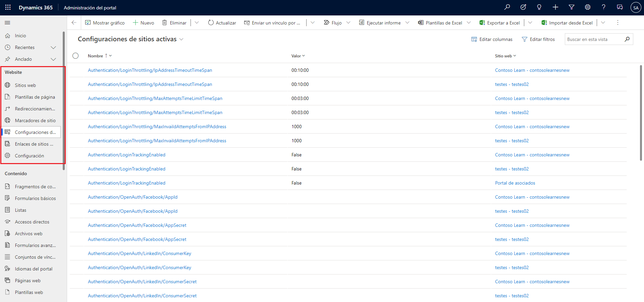Open dropdown next to Enviar un vínculo
Image resolution: width=644 pixels, height=302 pixels.
pos(313,22)
